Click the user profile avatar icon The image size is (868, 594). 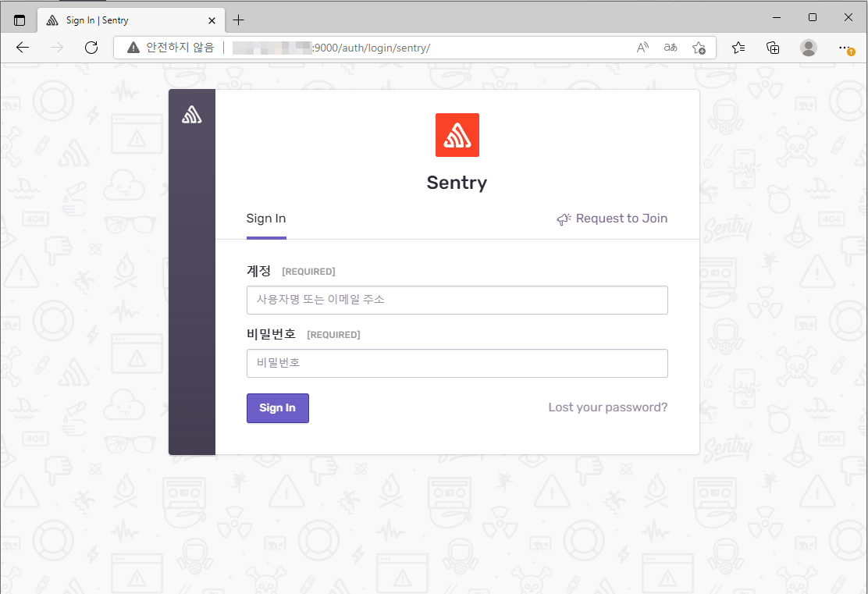coord(808,48)
